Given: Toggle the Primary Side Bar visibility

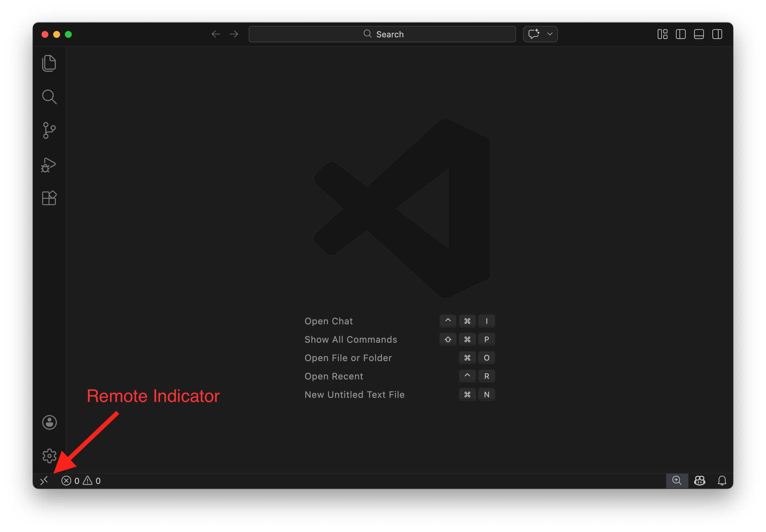Looking at the screenshot, I should tap(680, 34).
